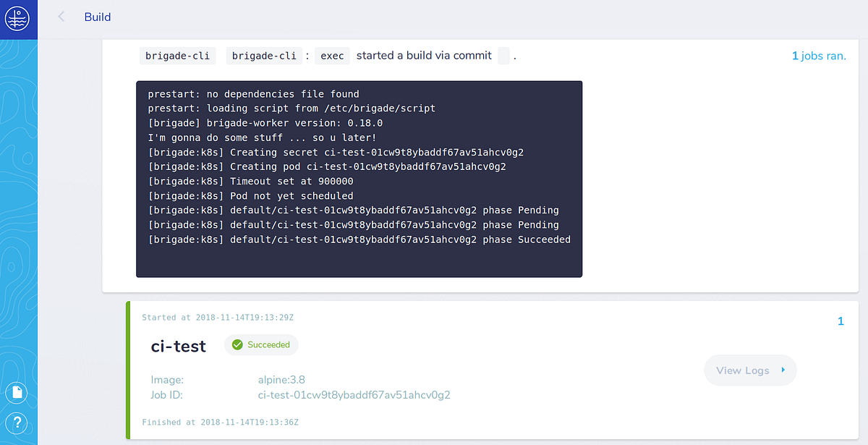
Task: Click the second brigade-cli tag before exec
Action: [x=265, y=56]
